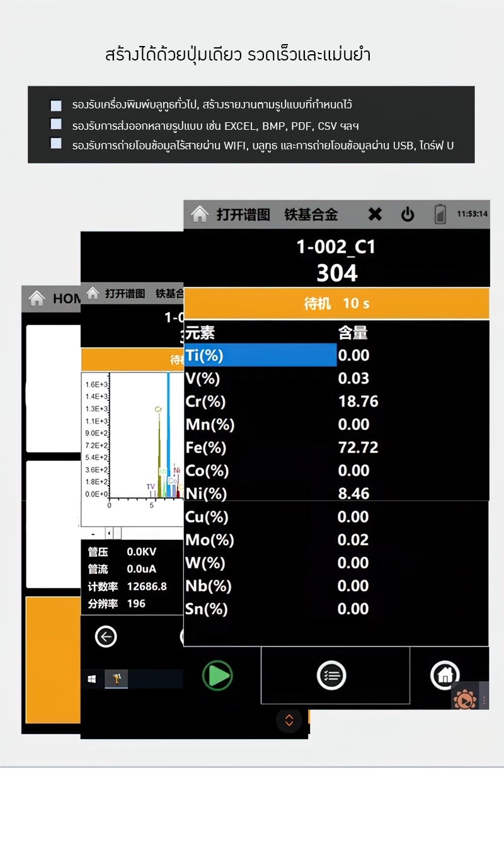Click the home icon beside 打开谱图 in front window
The width and height of the screenshot is (504, 855).
[200, 214]
